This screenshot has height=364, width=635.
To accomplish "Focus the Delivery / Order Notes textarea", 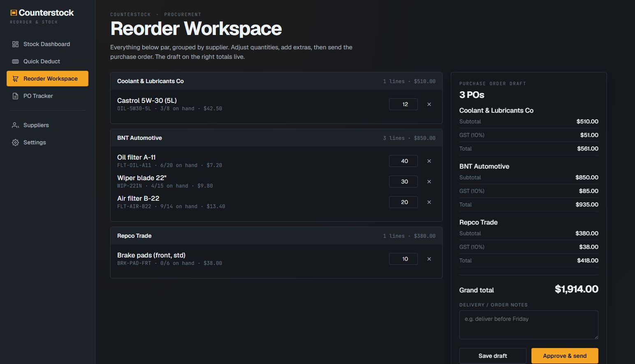I will pyautogui.click(x=529, y=325).
